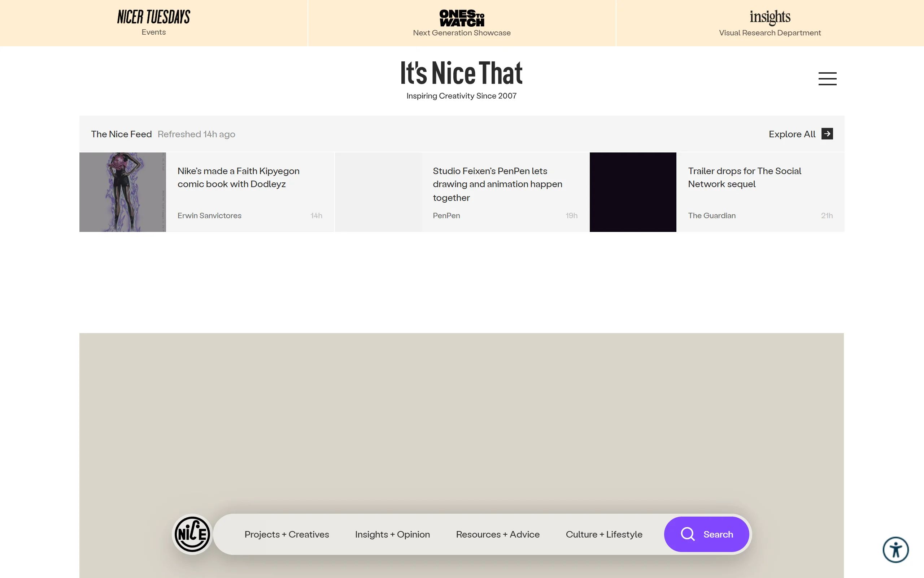This screenshot has width=924, height=578.
Task: Click the insights logo
Action: (x=770, y=17)
